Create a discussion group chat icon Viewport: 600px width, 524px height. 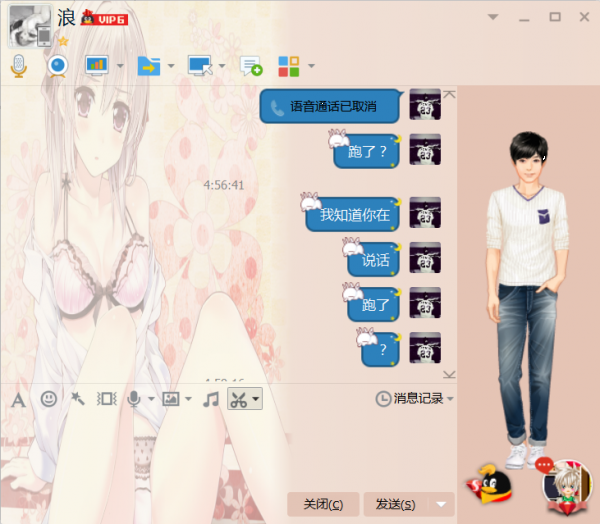(x=251, y=66)
